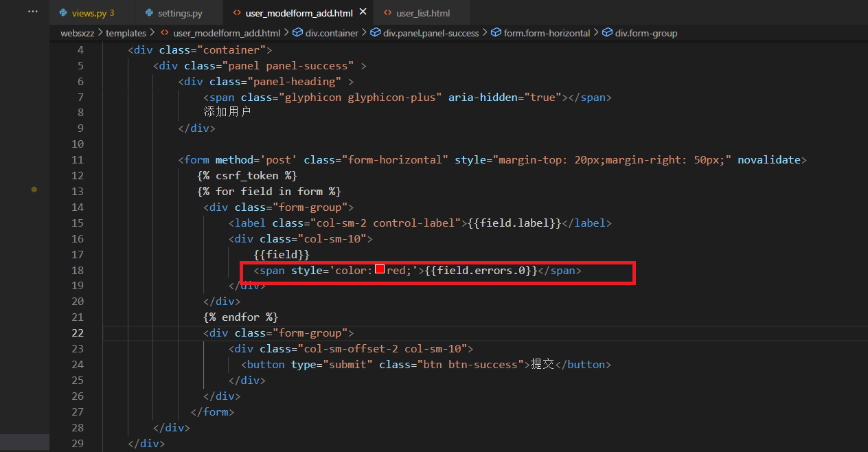Screen dimensions: 868x452
Task: Expand the websxzz breadcrumb folder
Action: point(78,33)
